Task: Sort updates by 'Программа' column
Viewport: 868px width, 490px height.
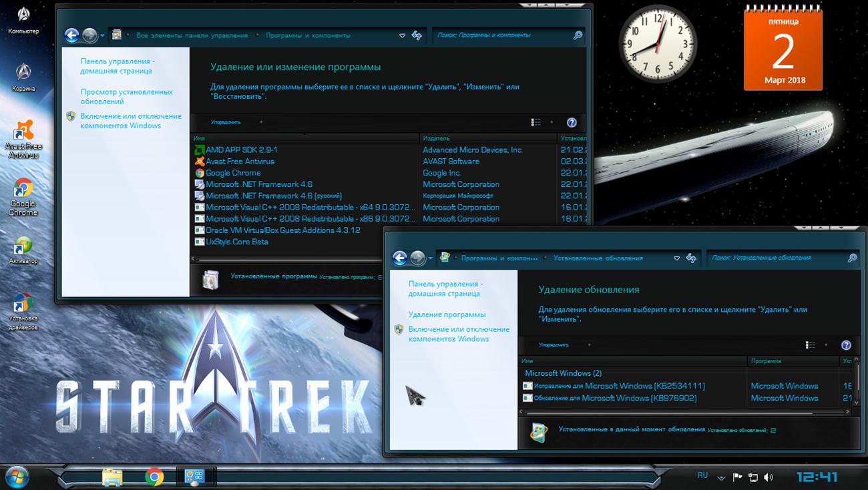Action: 793,360
